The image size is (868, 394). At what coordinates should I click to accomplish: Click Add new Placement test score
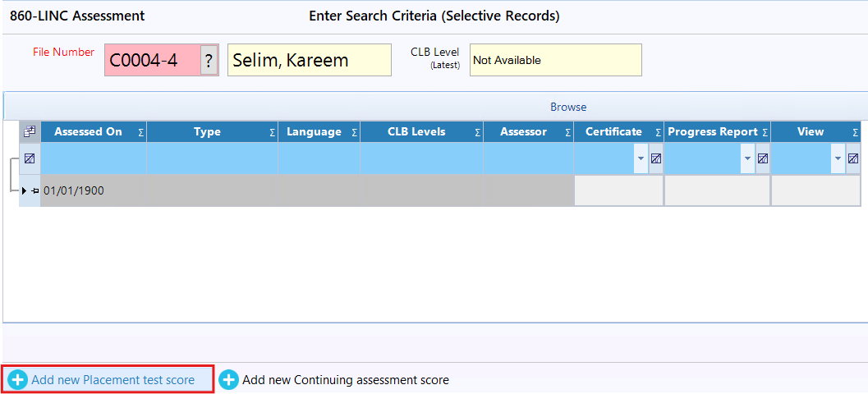[x=108, y=379]
